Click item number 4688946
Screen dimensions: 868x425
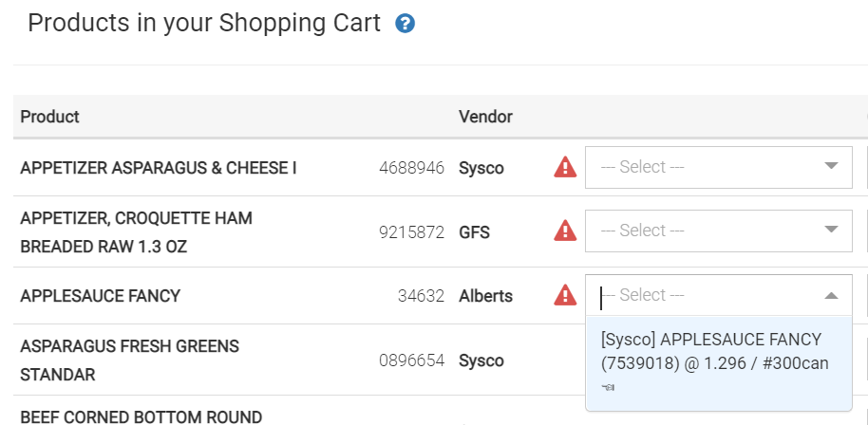click(x=411, y=168)
